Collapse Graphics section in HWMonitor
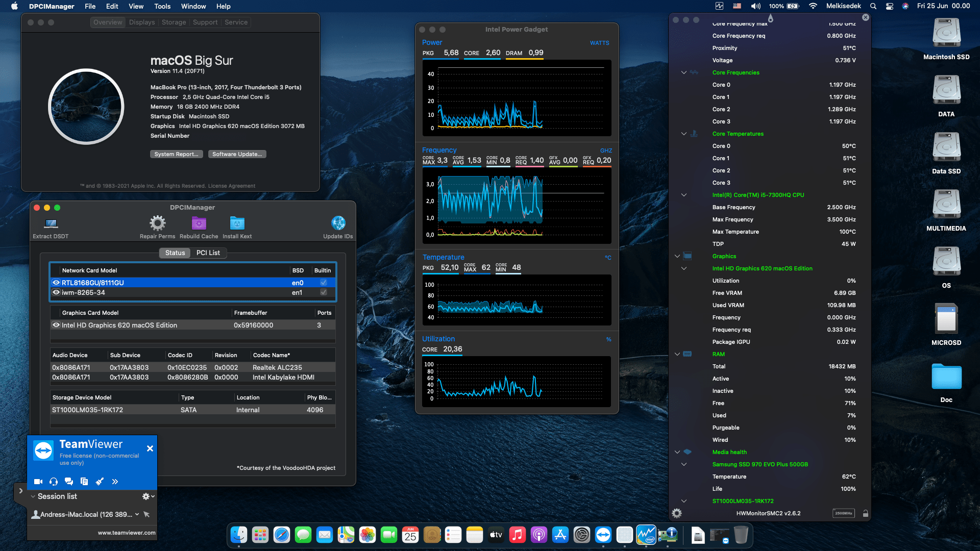 (x=677, y=256)
